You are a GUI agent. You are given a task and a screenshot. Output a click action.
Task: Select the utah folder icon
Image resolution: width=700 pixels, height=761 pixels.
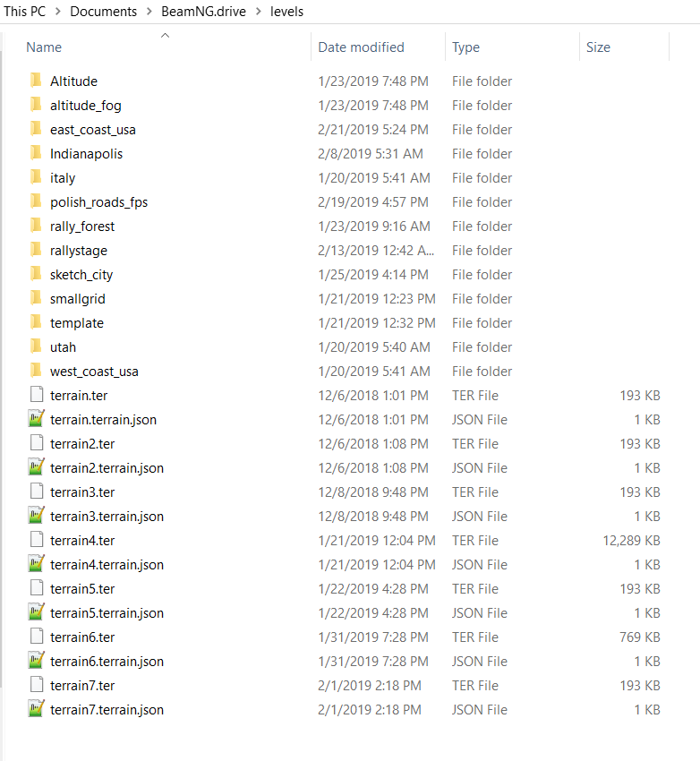pyautogui.click(x=36, y=346)
